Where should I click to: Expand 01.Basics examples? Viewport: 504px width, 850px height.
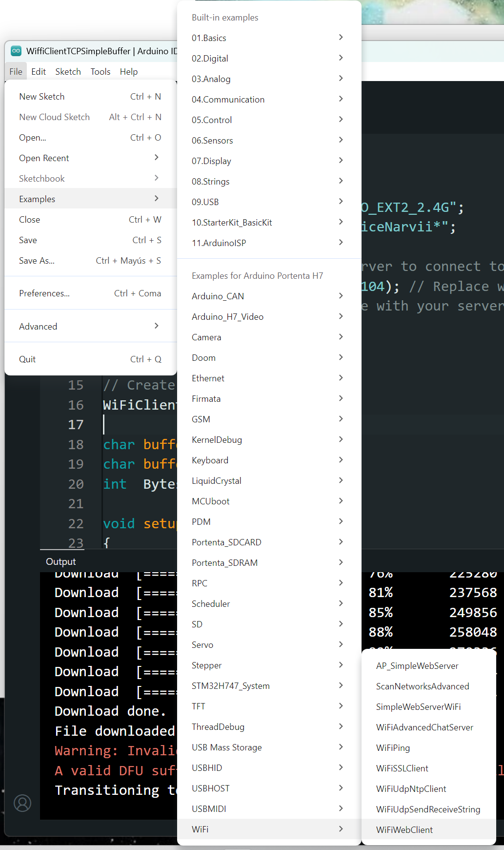coord(269,38)
